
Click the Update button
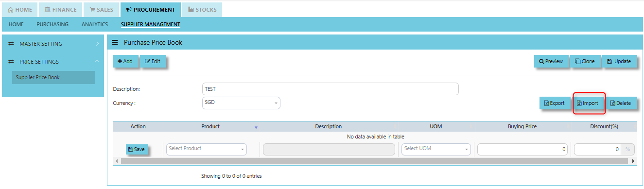click(x=619, y=62)
